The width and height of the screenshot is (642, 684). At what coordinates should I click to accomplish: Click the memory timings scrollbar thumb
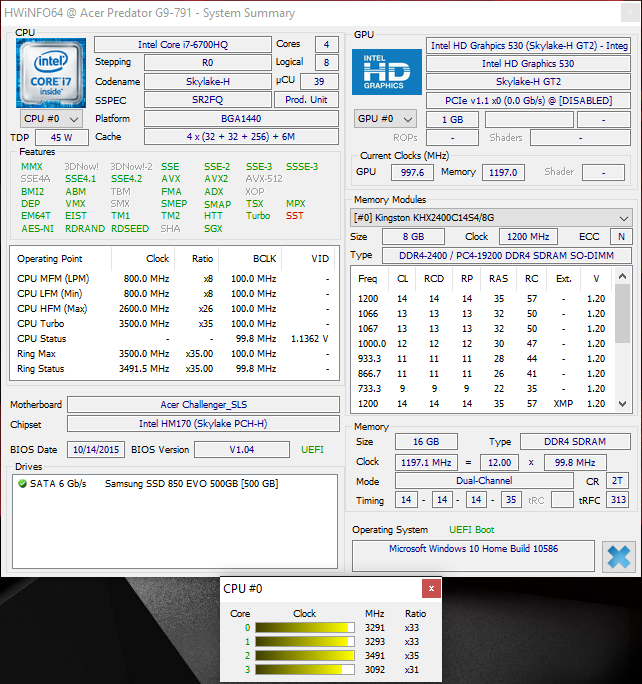(x=623, y=313)
